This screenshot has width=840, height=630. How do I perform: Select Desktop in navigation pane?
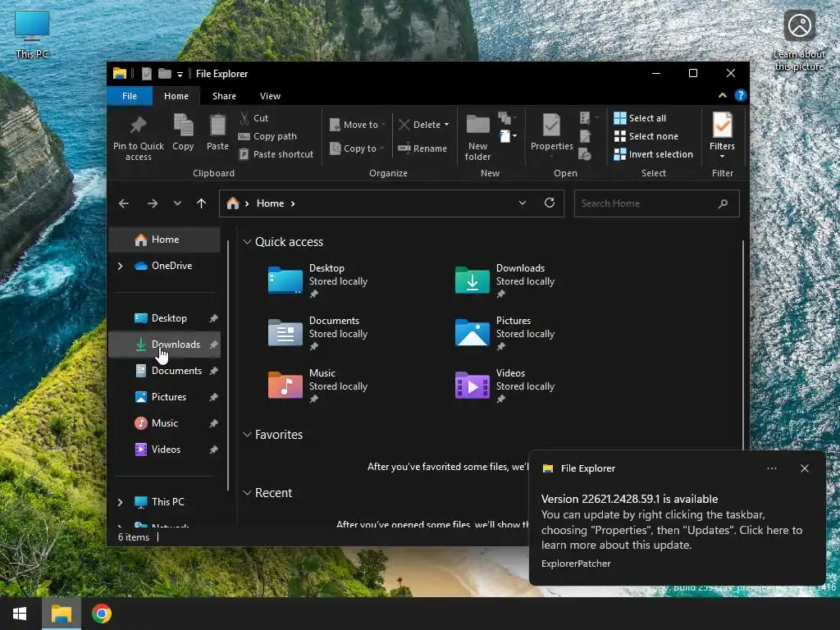coord(164,318)
